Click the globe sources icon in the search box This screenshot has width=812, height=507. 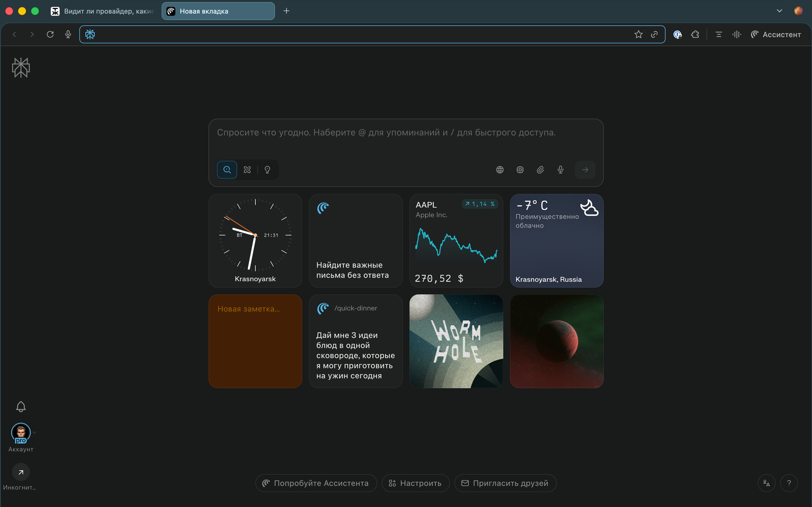point(499,170)
